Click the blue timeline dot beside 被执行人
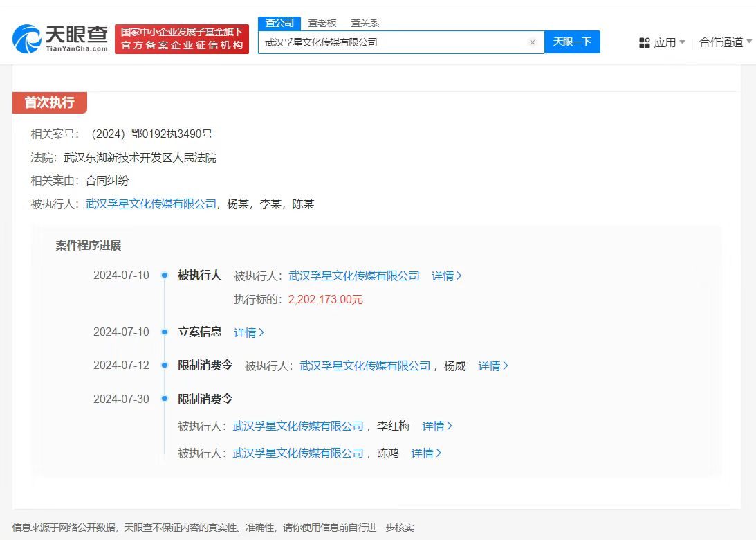 pyautogui.click(x=164, y=275)
